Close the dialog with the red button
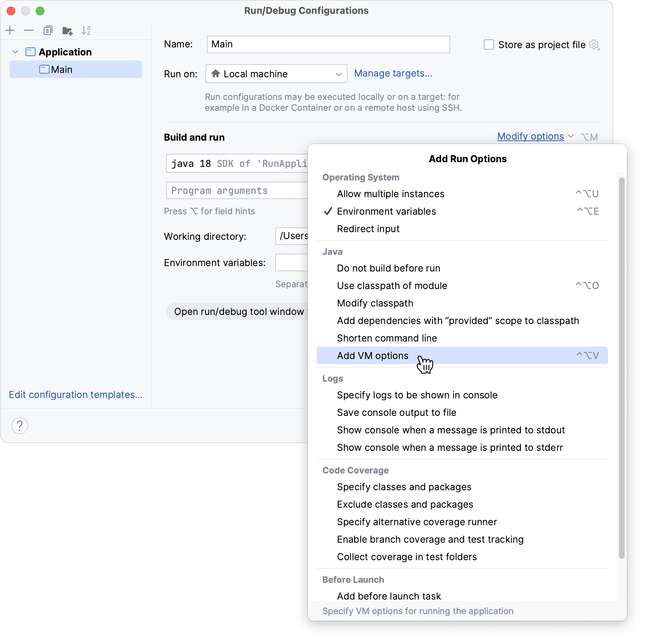Screen dimensions: 663x644 coord(11,11)
